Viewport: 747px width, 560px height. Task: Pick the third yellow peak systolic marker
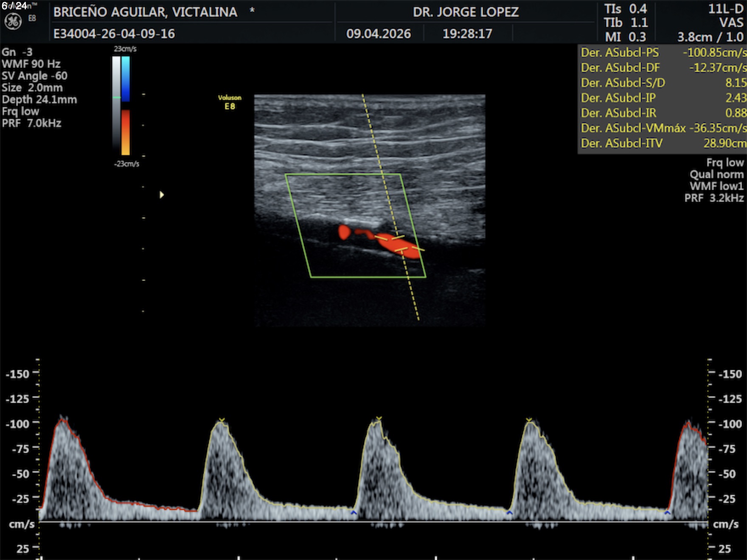click(529, 420)
